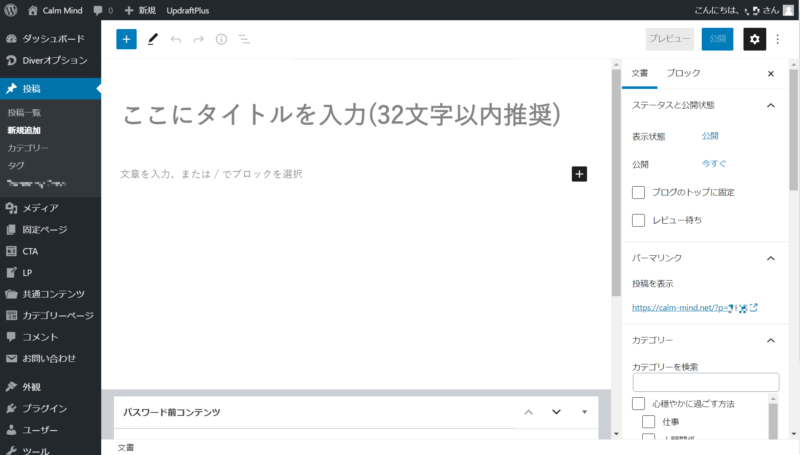The height and width of the screenshot is (455, 800).
Task: Open 外観 appearance in the sidebar
Action: click(51, 387)
